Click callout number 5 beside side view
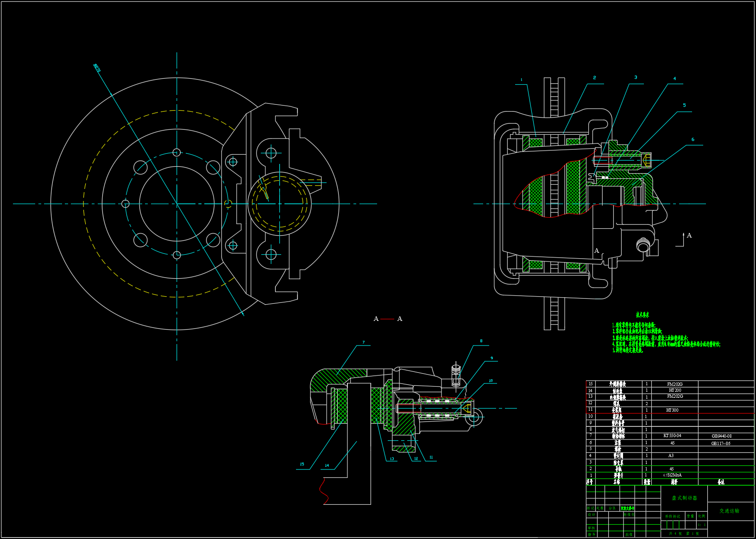 pos(684,105)
